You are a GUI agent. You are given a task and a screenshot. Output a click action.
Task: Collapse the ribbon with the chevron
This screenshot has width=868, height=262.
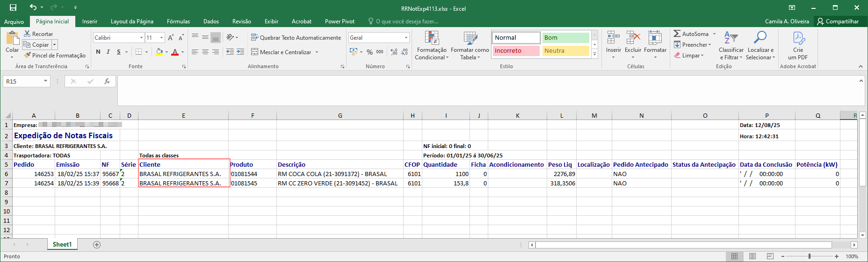(x=861, y=66)
